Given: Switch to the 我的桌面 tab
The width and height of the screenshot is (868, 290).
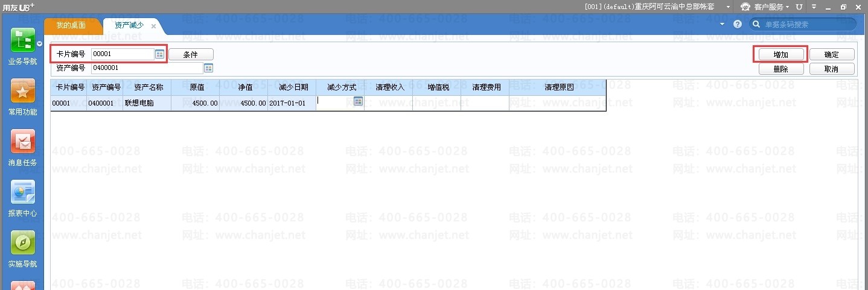Looking at the screenshot, I should (x=71, y=25).
